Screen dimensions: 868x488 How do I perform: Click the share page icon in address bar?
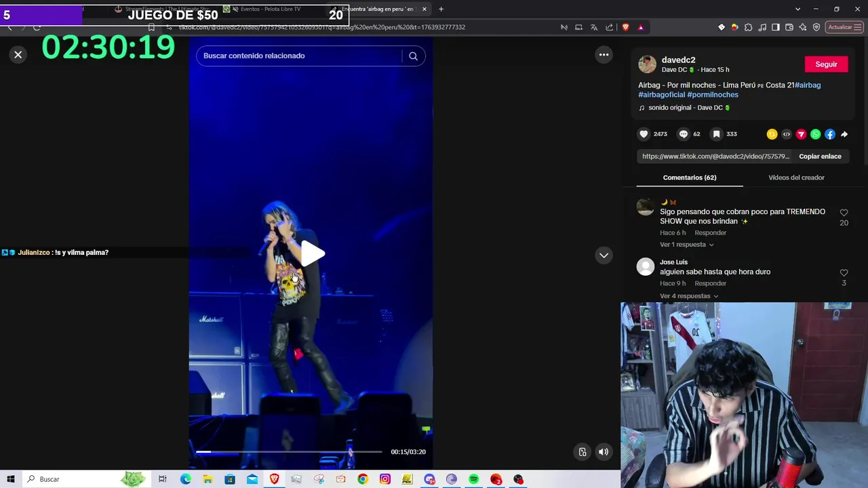tap(609, 27)
